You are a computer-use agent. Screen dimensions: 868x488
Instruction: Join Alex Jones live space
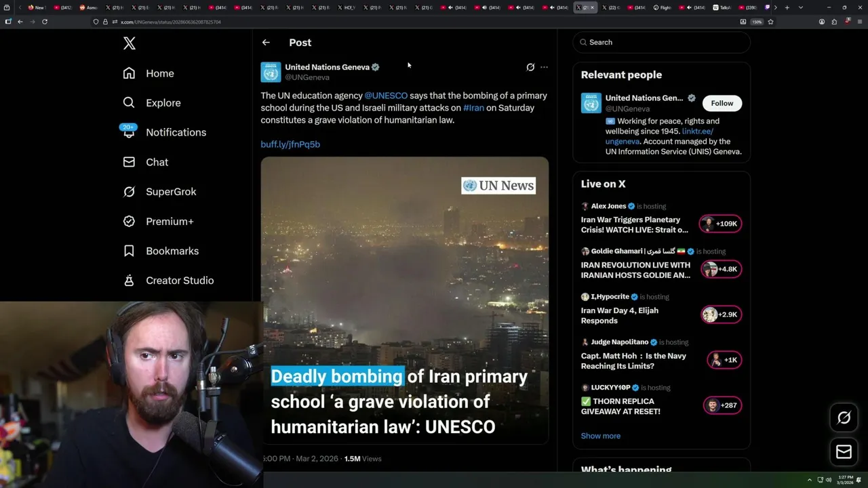(721, 224)
